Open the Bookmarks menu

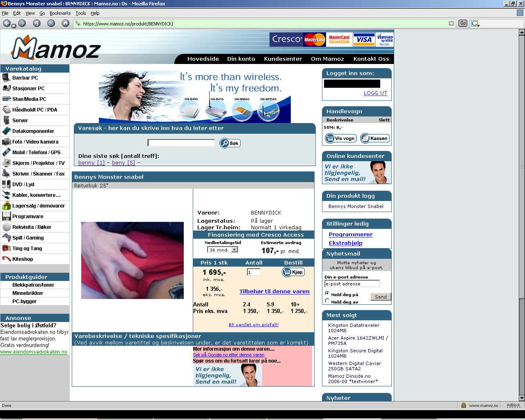60,13
